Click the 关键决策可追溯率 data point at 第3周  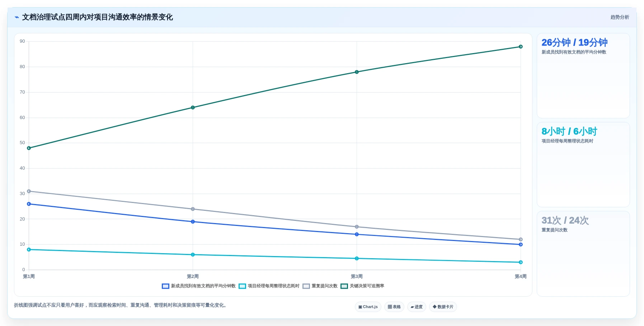pos(357,72)
